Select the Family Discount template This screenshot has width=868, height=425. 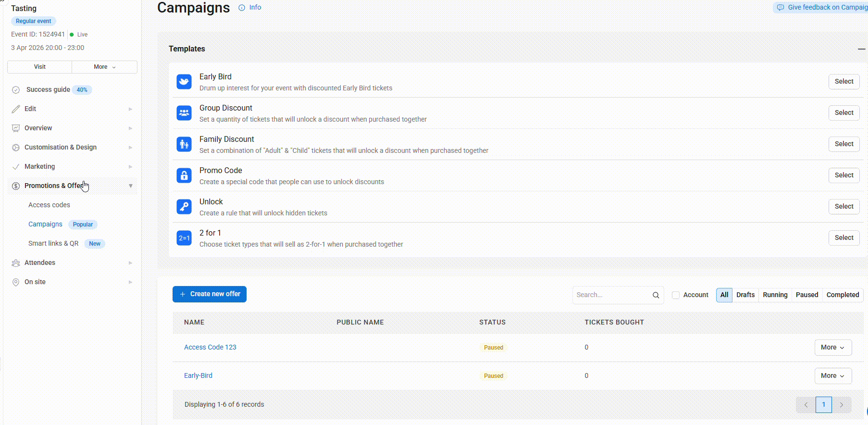[x=844, y=144]
